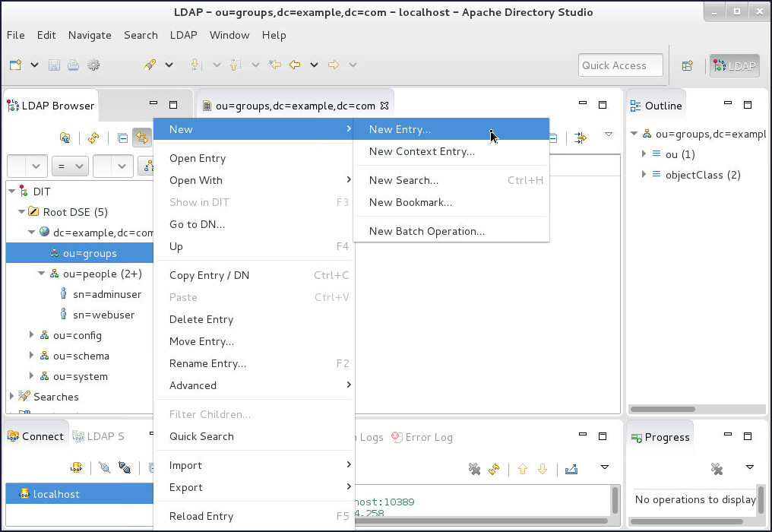Switch to the LDAP S tab
Viewport: 772px width, 532px height.
tap(99, 436)
